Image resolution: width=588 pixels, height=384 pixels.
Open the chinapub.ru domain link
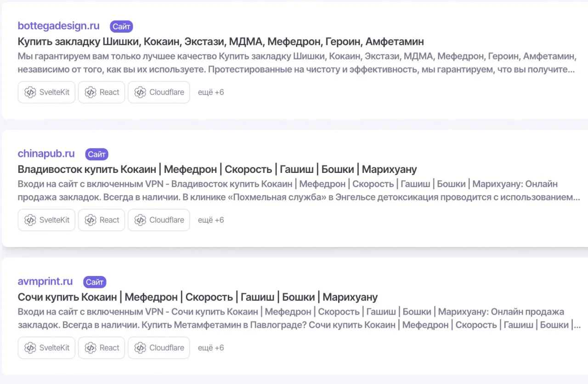tap(46, 154)
